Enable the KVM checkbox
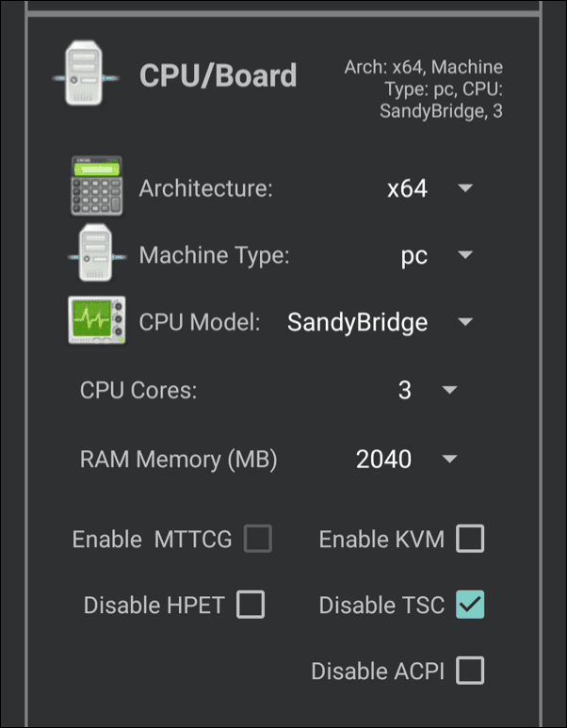The image size is (567, 728). (x=470, y=539)
